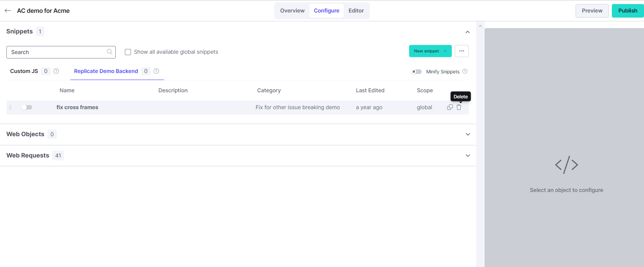This screenshot has height=267, width=644.
Task: Click the Web Objects heading text
Action: pos(25,134)
